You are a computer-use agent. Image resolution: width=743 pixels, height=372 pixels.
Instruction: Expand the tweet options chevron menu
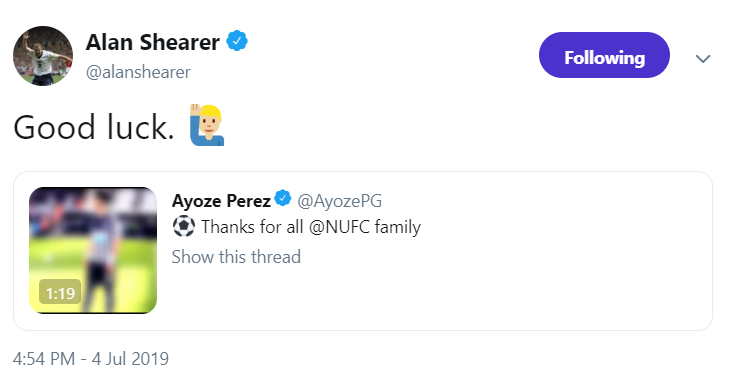coord(703,58)
